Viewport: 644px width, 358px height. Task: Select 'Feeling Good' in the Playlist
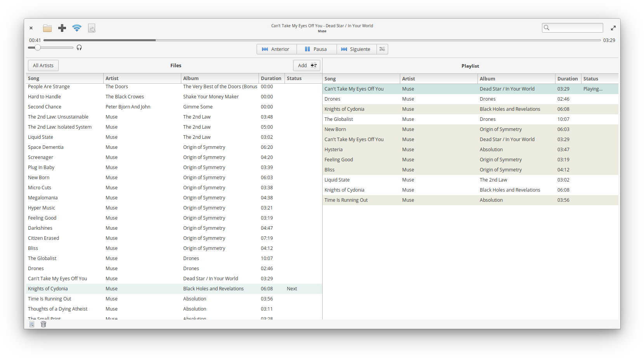point(470,160)
